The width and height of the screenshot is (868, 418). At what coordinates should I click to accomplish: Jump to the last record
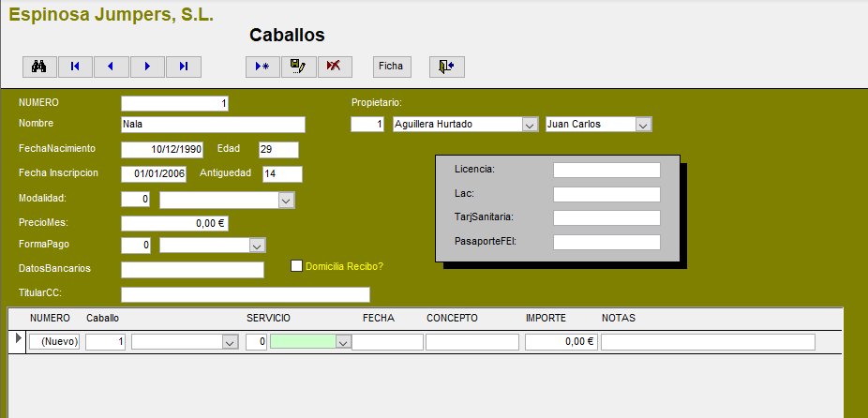tap(184, 67)
